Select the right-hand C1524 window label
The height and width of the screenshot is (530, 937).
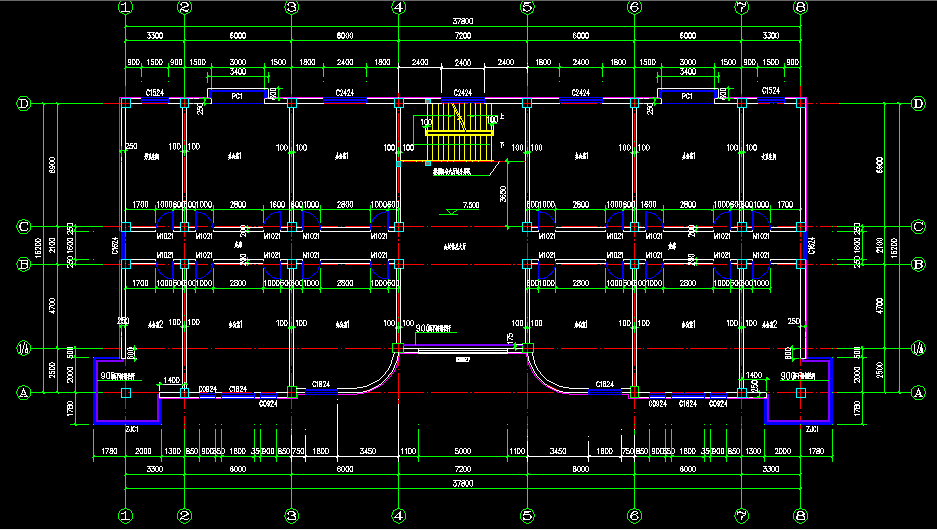pos(771,92)
